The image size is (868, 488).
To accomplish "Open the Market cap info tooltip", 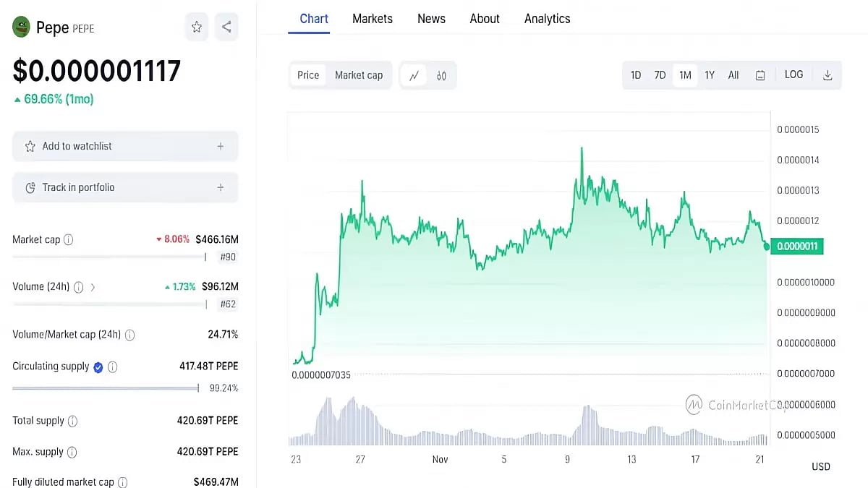I will pyautogui.click(x=67, y=239).
